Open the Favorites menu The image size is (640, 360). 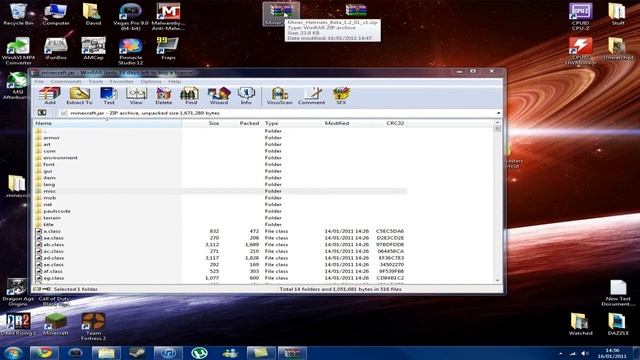(122, 82)
